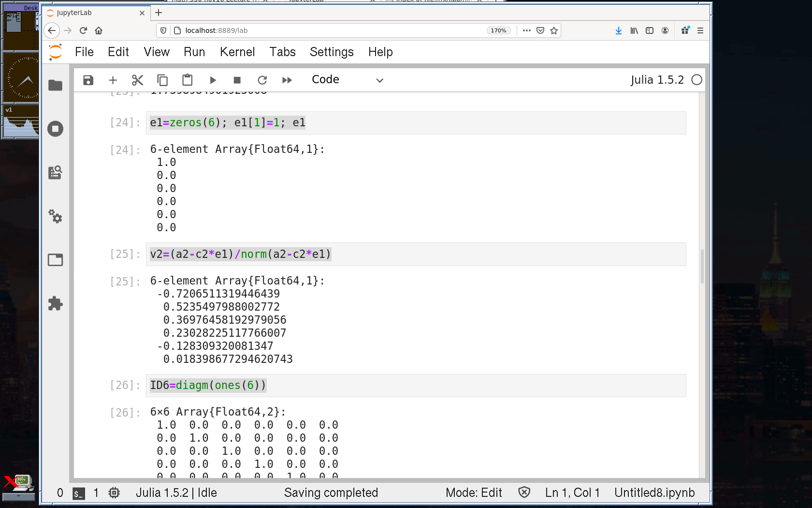The height and width of the screenshot is (508, 812).
Task: Open the Settings menu
Action: (332, 52)
